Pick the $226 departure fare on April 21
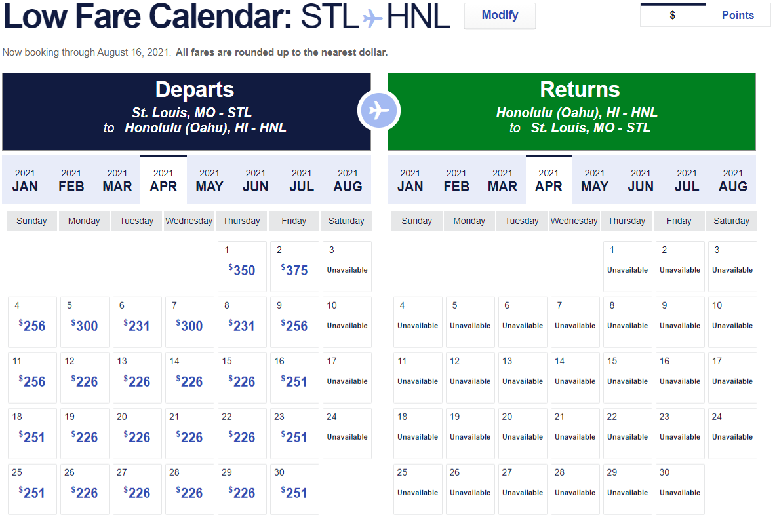This screenshot has height=532, width=777. 189,436
